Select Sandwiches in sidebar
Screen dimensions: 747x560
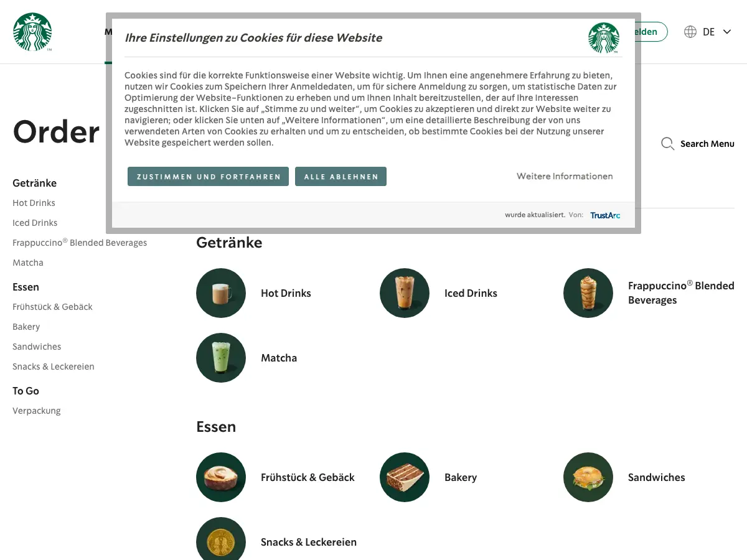point(37,347)
